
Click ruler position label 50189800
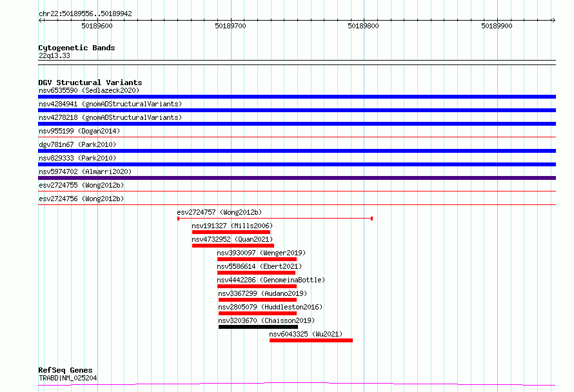pyautogui.click(x=364, y=26)
